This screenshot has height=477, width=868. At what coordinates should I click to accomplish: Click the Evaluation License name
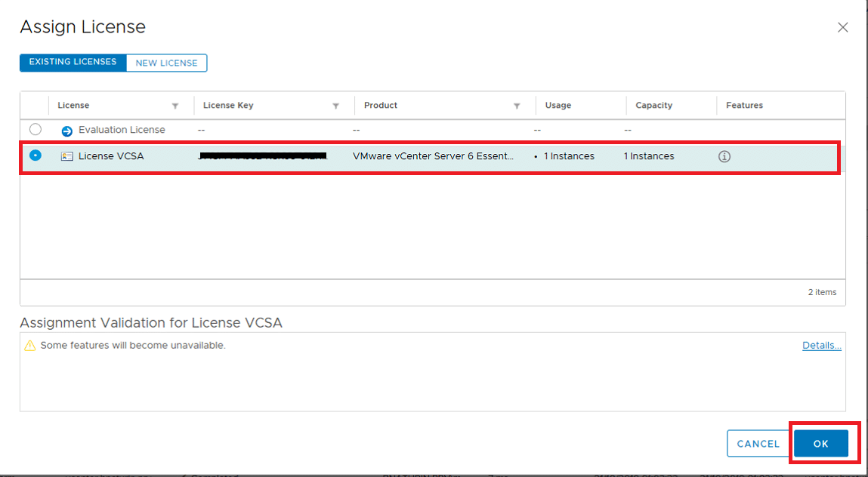click(122, 130)
